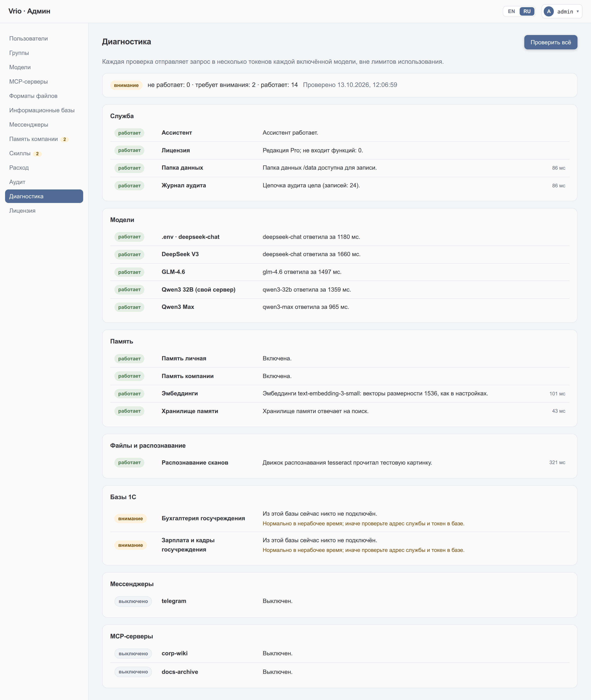Viewport: 591px width, 700px height.
Task: Click Хранилище памяти row name
Action: [x=190, y=411]
